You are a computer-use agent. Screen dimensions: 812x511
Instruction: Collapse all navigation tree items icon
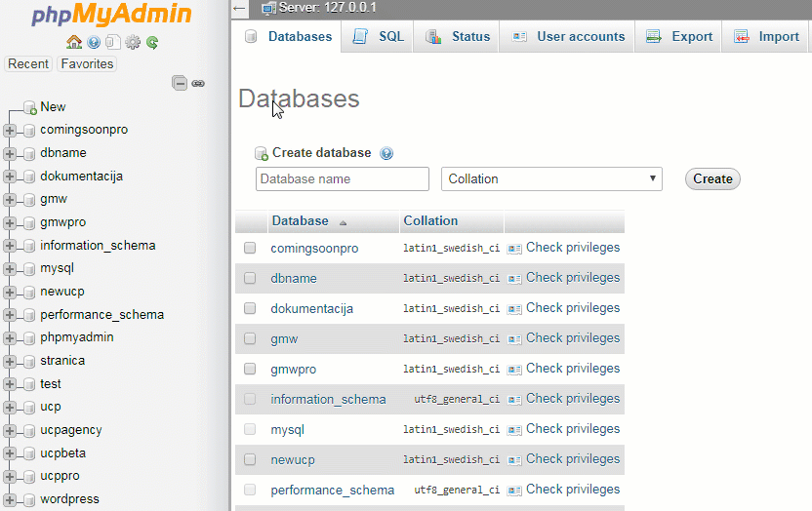coord(180,84)
